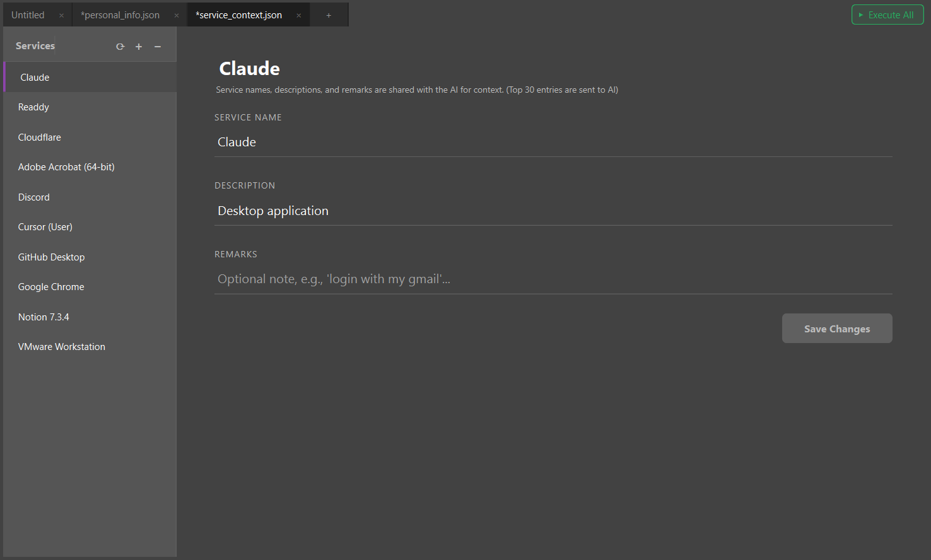Click the Remarks input field
Screen dimensions: 931x560
(442, 278)
